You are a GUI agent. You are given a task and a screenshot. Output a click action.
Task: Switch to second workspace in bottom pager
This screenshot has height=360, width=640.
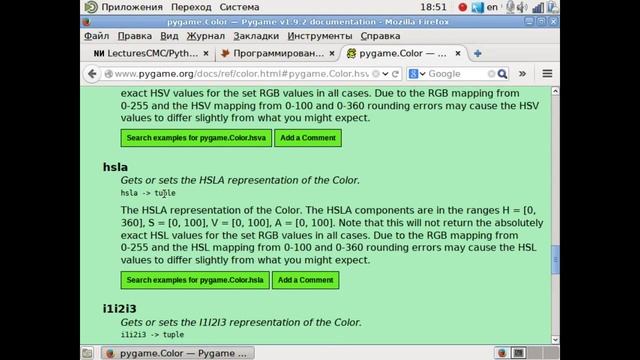pyautogui.click(x=518, y=353)
